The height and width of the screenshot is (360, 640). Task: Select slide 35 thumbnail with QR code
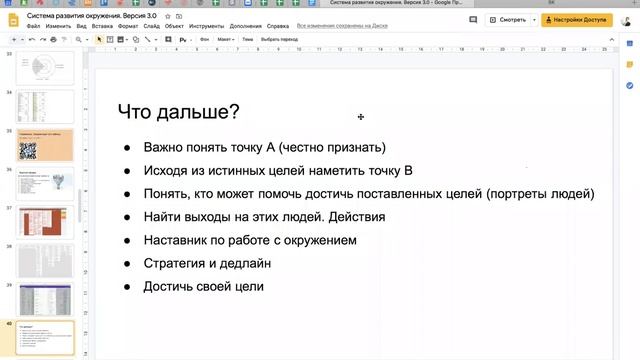pyautogui.click(x=45, y=145)
